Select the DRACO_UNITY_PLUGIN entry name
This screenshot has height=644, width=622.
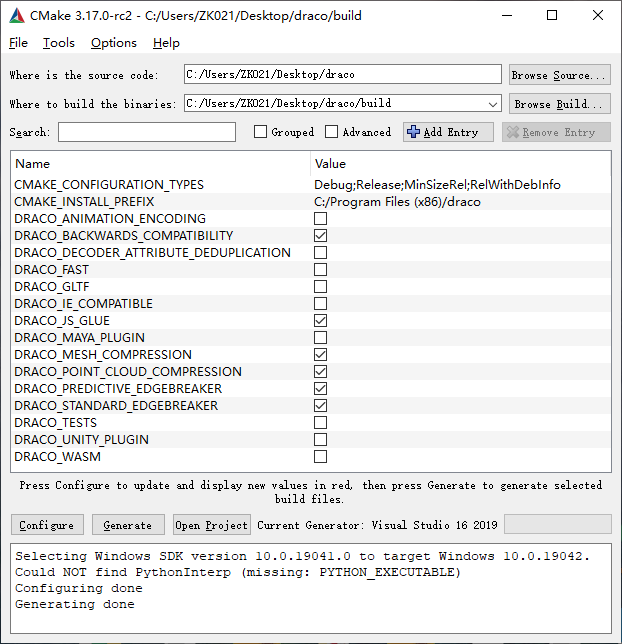(81, 440)
